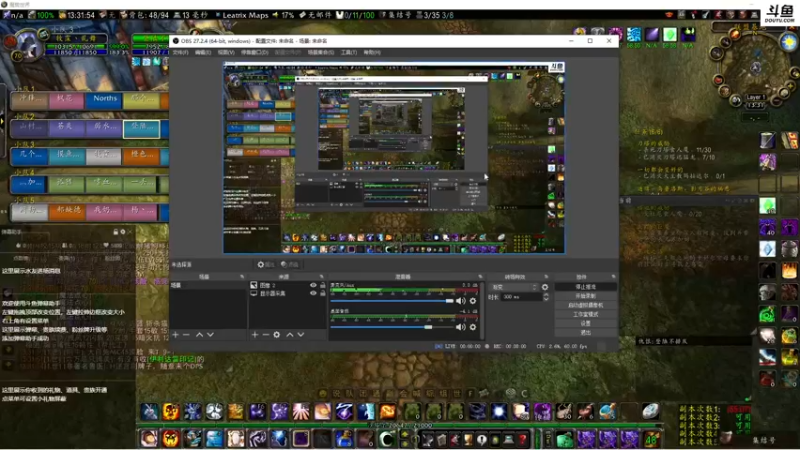Adjust the top mixer channel volume slider

click(392, 301)
